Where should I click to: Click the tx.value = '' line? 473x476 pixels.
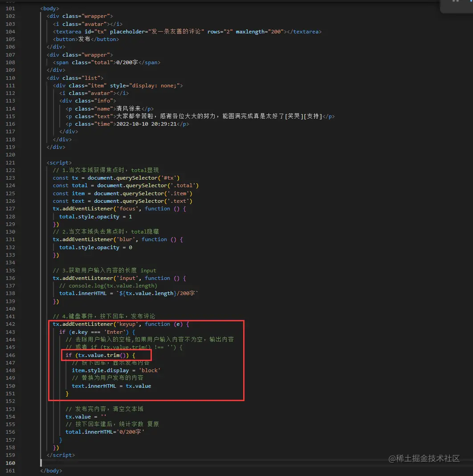tap(86, 417)
